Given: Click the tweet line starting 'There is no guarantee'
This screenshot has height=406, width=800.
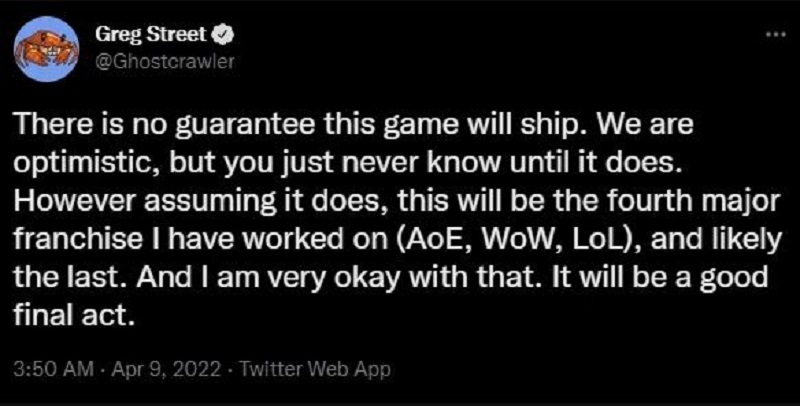Looking at the screenshot, I should tap(354, 127).
